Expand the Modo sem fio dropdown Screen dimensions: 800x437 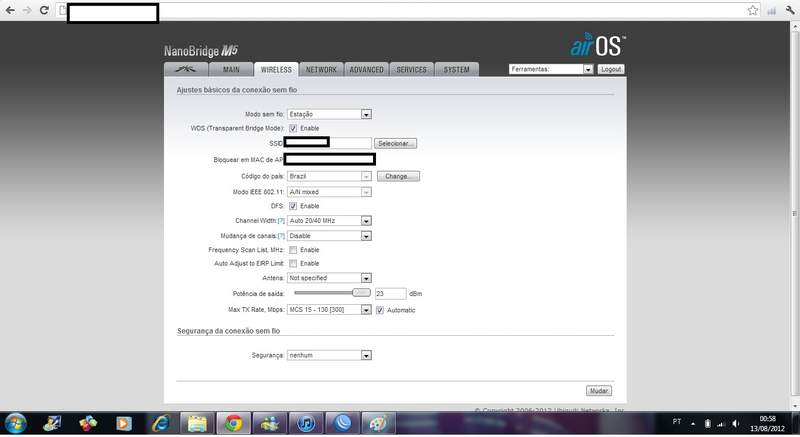(x=329, y=114)
